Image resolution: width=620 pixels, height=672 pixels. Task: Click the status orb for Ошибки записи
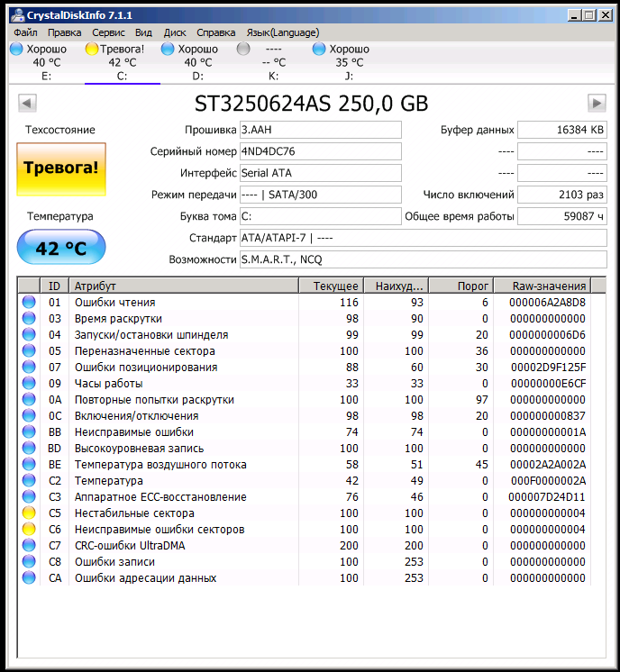tap(29, 561)
